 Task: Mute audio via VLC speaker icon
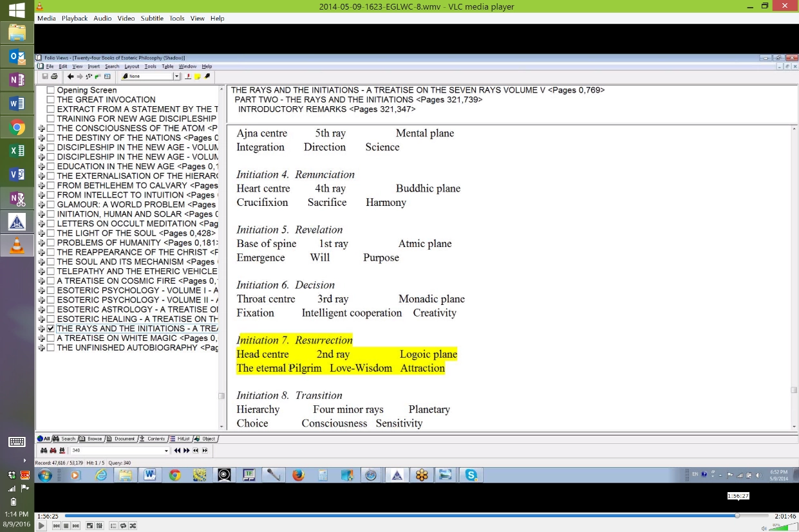764,527
